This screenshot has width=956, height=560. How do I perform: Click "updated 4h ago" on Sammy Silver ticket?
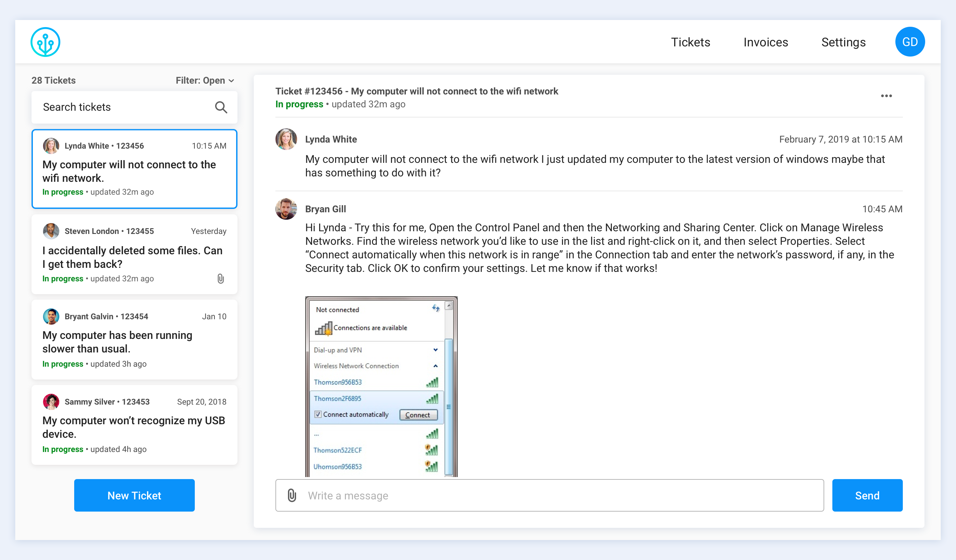tap(118, 449)
